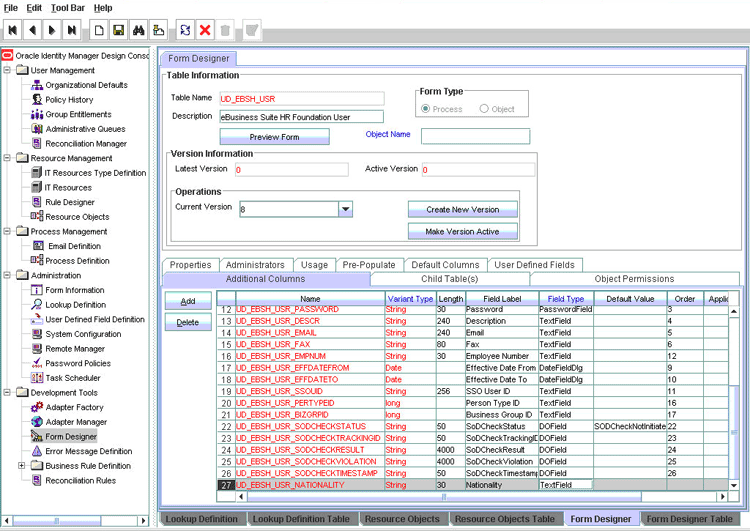Open the Tool Bar menu
Screen dimensions: 750x531
(x=68, y=8)
